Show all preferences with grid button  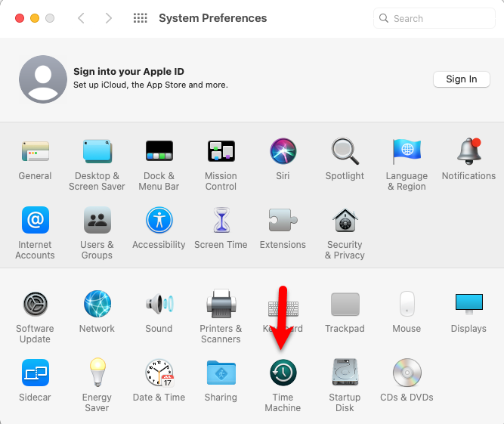(x=140, y=18)
